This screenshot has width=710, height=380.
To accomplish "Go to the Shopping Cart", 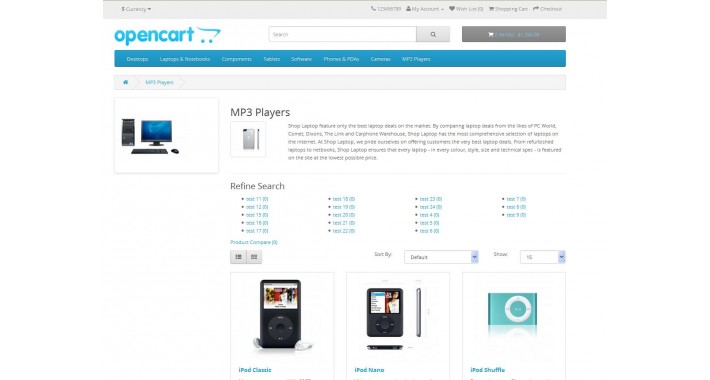I will [508, 9].
